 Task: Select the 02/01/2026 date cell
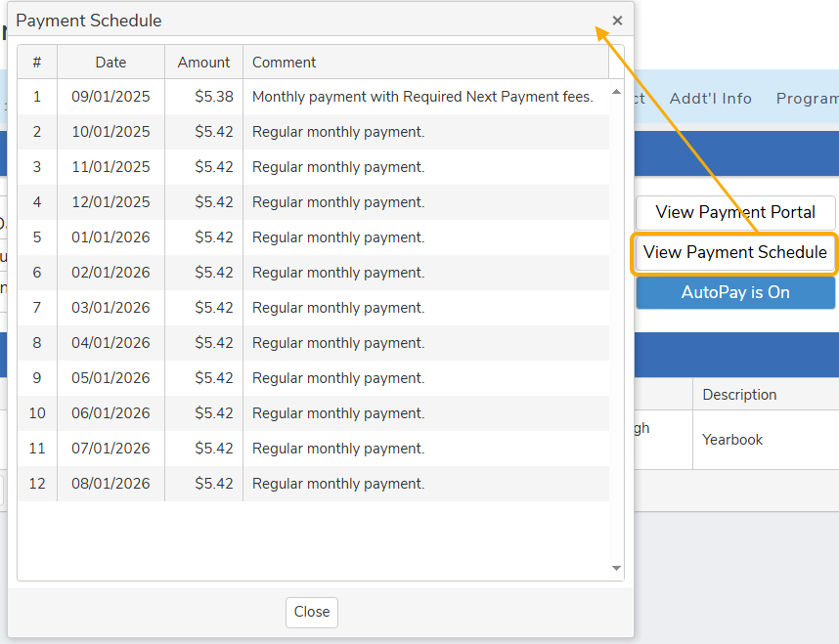click(x=110, y=273)
